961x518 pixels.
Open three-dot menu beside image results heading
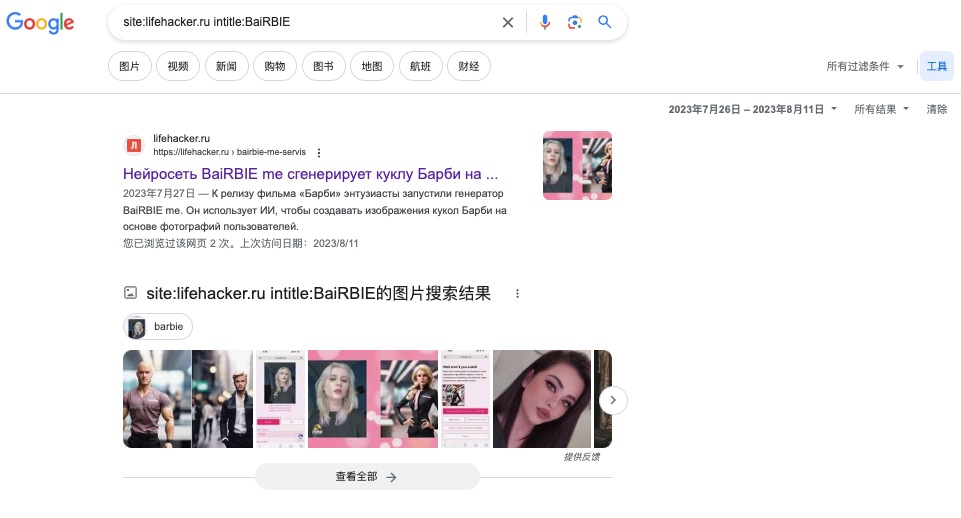[x=517, y=293]
